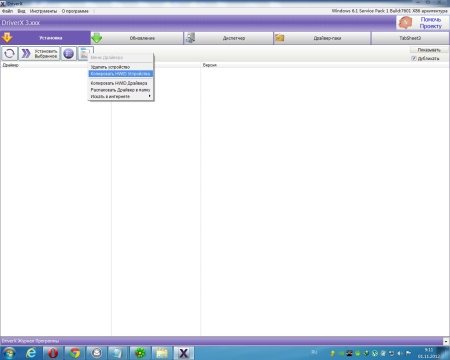Image resolution: width=450 pixels, height=360 pixels.
Task: Click Установить Выбранное install button
Action: [x=39, y=53]
